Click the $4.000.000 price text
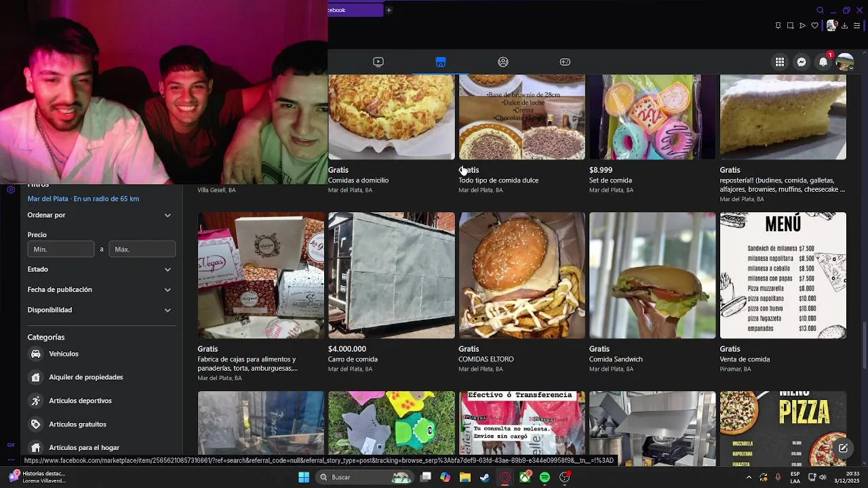868x488 pixels. (347, 349)
